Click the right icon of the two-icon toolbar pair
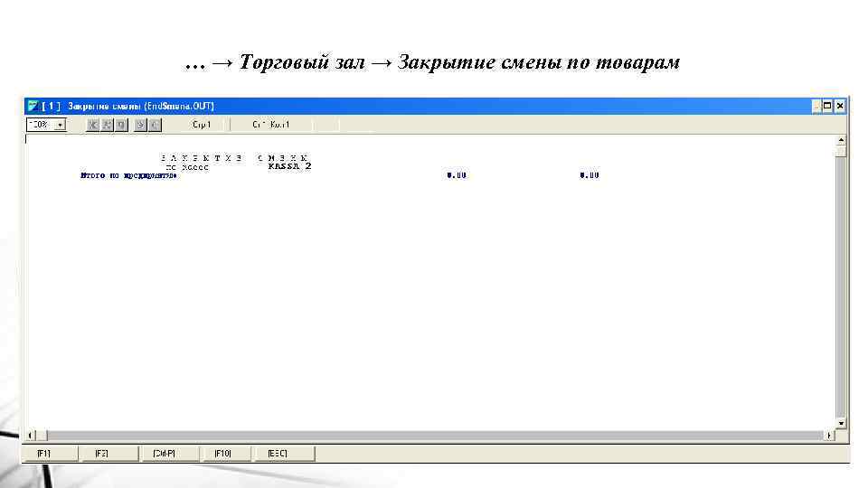This screenshot has width=868, height=488. (155, 125)
